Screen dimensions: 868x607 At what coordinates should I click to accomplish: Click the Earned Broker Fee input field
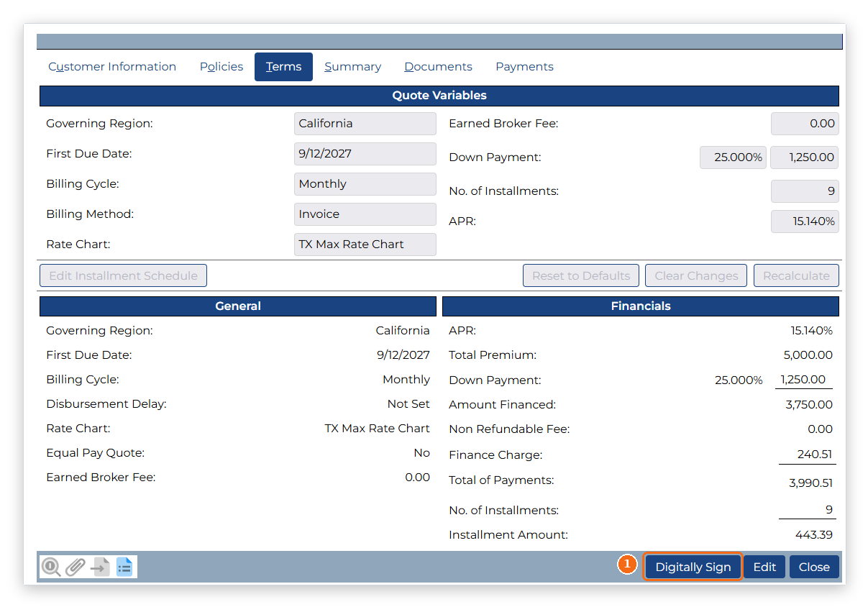[x=805, y=124]
